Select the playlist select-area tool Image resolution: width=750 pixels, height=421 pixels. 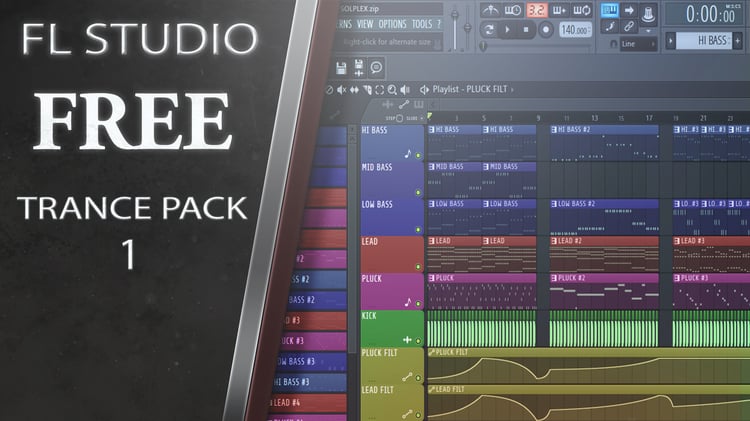380,90
